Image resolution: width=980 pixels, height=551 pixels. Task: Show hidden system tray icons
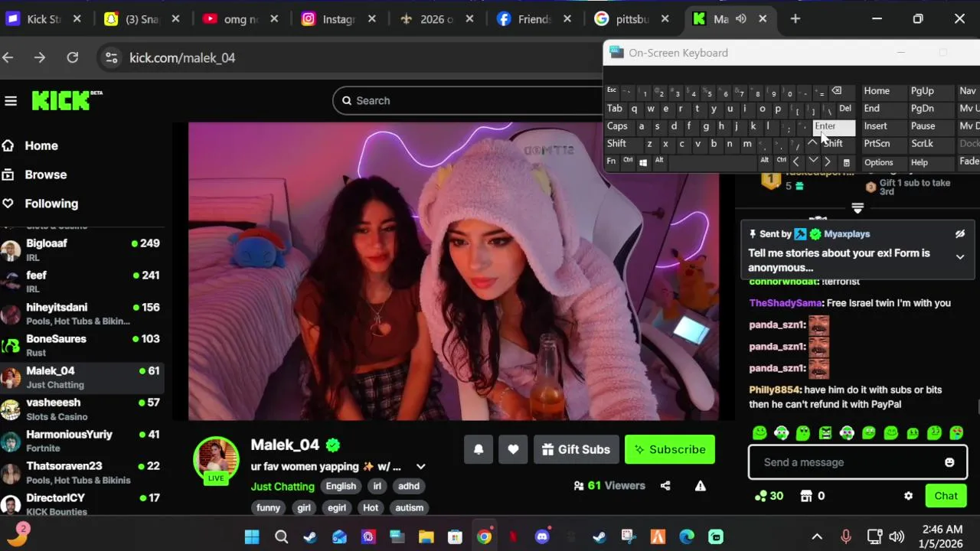(x=817, y=536)
